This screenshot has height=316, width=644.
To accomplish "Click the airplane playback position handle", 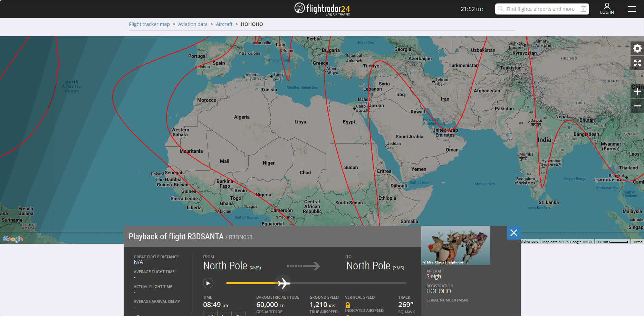I will [283, 283].
